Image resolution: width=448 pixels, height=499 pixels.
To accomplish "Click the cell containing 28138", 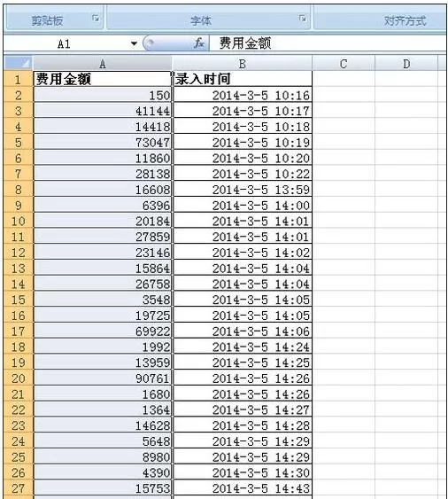I will 103,173.
